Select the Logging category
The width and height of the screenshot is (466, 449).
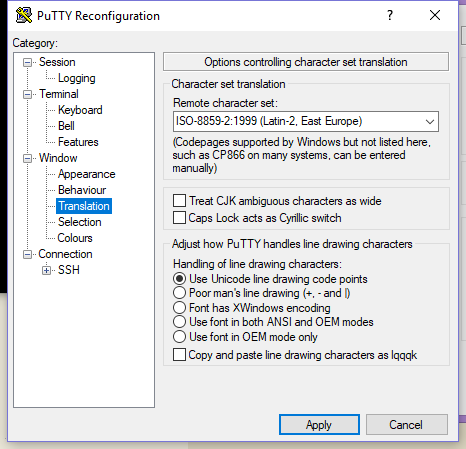click(77, 78)
